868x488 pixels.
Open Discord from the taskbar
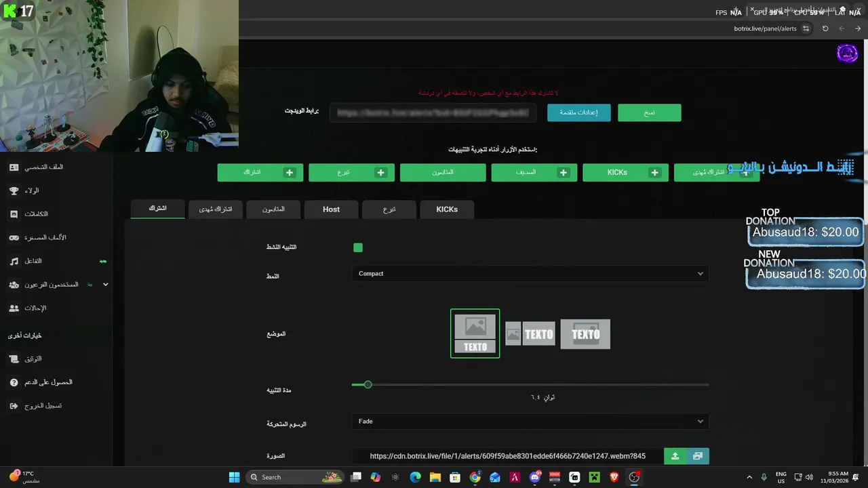(x=534, y=477)
